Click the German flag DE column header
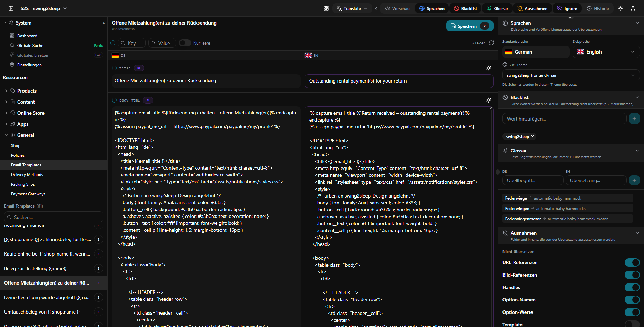This screenshot has height=327, width=644. click(118, 55)
